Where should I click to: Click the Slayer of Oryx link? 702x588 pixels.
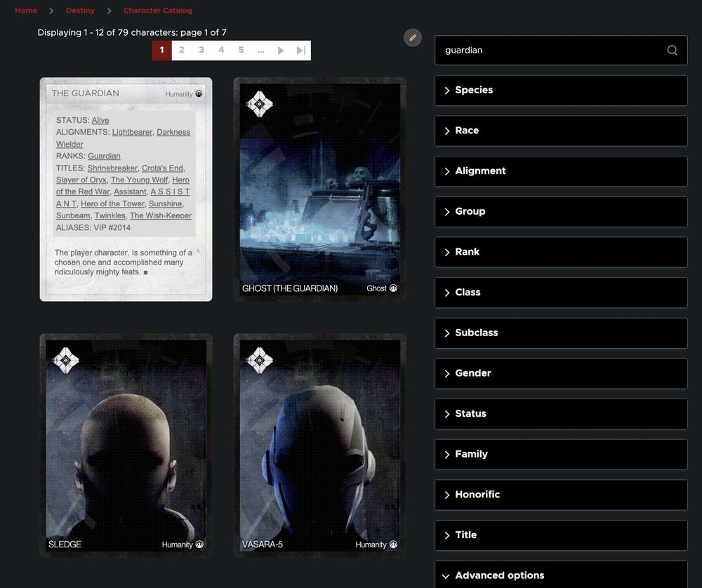[81, 180]
